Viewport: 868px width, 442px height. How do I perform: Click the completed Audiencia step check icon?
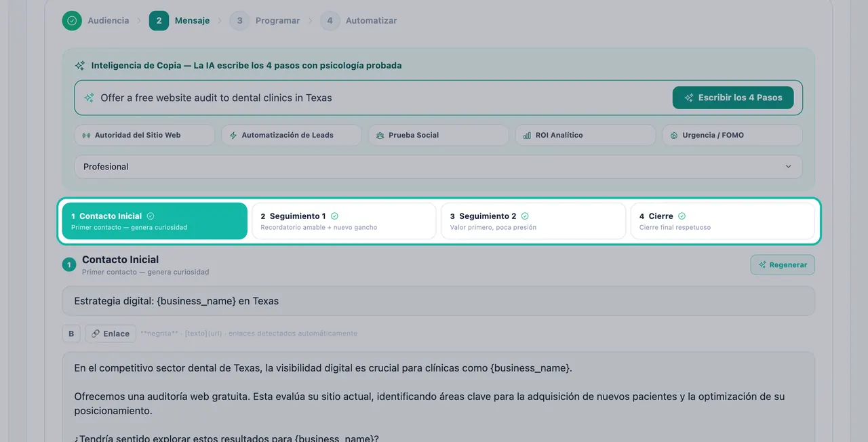(72, 20)
